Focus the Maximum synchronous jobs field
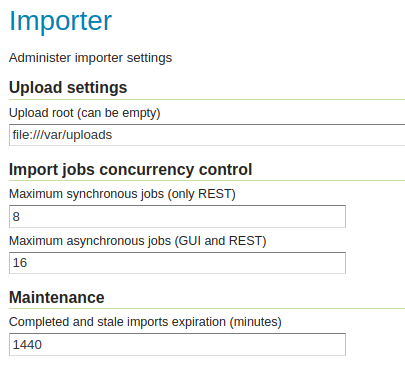405x369 pixels. click(x=177, y=217)
